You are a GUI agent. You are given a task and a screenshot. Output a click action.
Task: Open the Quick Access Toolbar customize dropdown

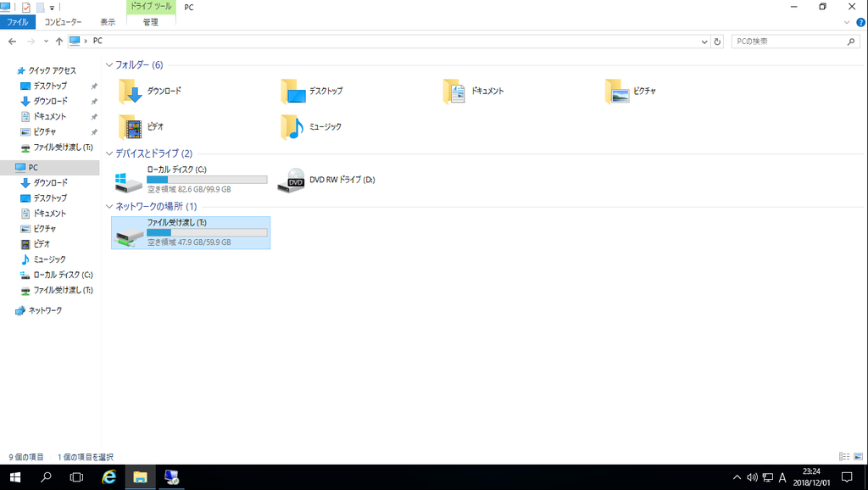(x=52, y=8)
